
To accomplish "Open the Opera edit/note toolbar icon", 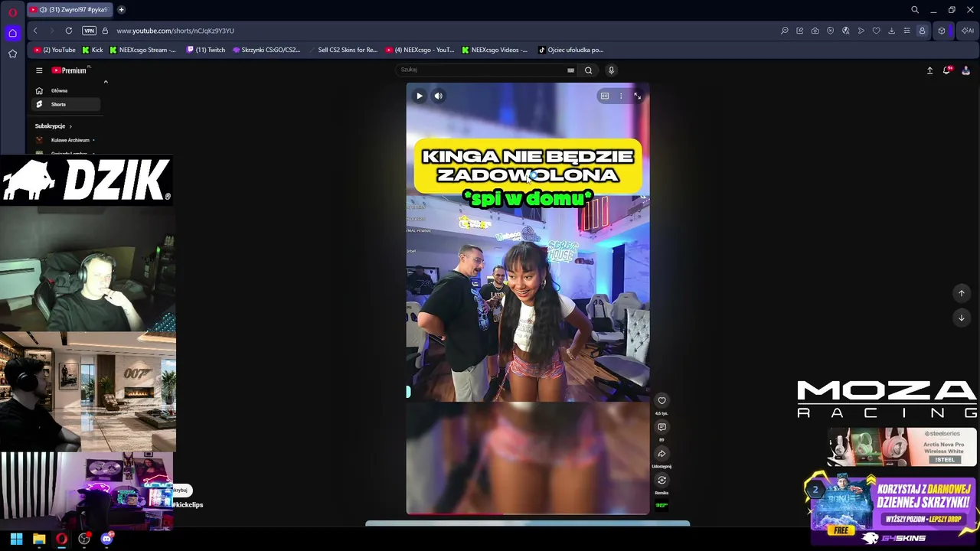I will [x=800, y=31].
